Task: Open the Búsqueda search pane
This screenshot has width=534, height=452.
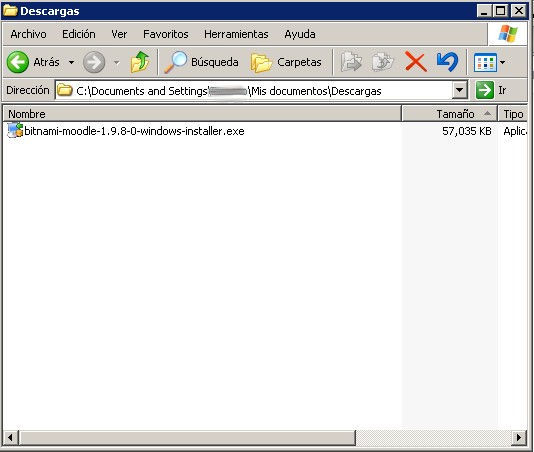Action: (202, 62)
